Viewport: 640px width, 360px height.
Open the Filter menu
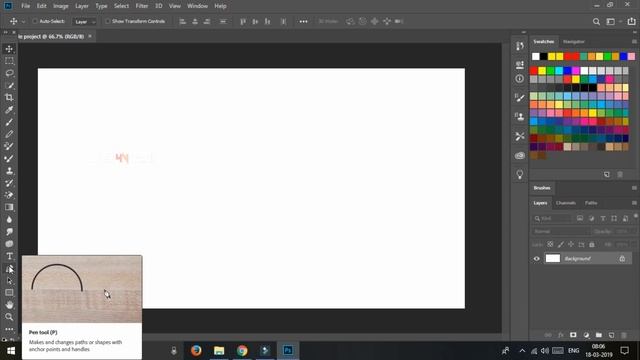pos(142,6)
